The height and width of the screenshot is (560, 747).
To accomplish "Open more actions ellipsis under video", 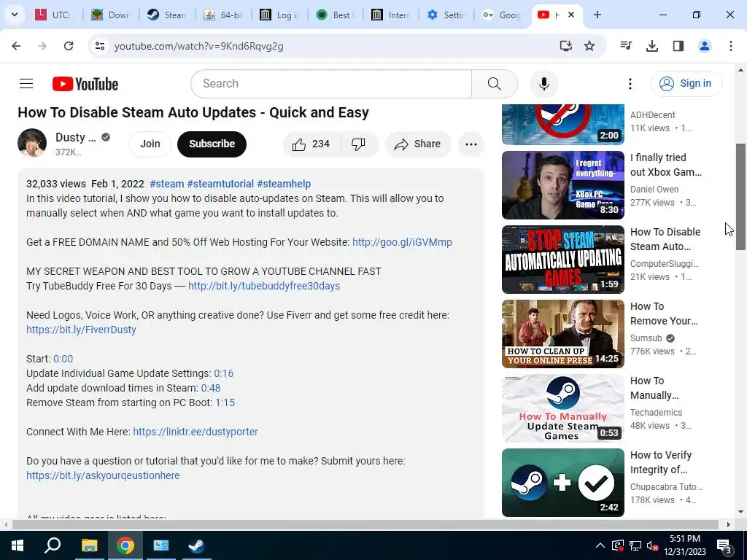I will [471, 144].
